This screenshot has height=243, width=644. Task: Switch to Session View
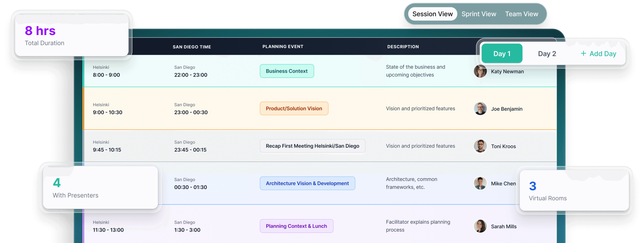tap(432, 14)
